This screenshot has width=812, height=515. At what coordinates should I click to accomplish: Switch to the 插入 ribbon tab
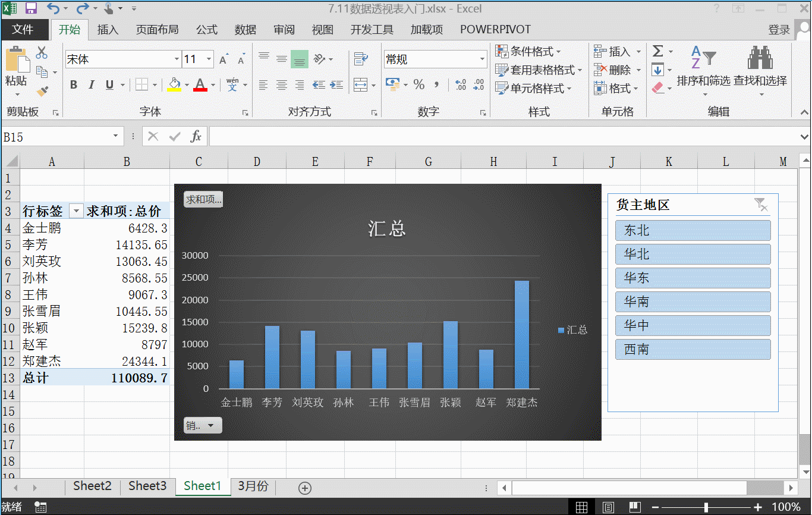[108, 29]
